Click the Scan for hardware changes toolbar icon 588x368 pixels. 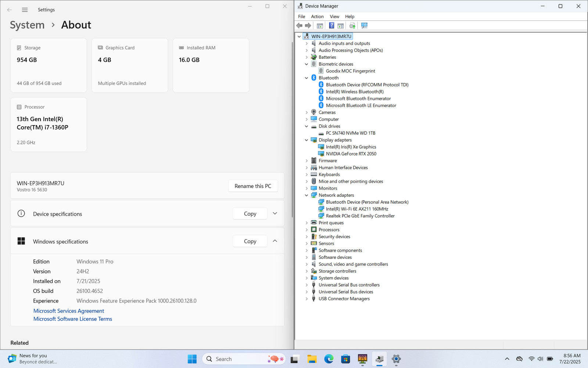(x=364, y=25)
